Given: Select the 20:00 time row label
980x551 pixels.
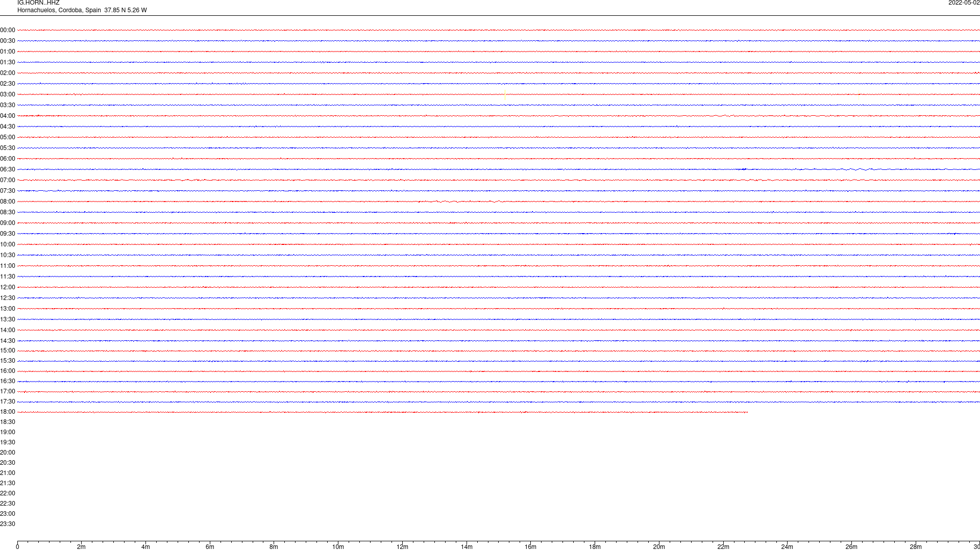Looking at the screenshot, I should (8, 453).
